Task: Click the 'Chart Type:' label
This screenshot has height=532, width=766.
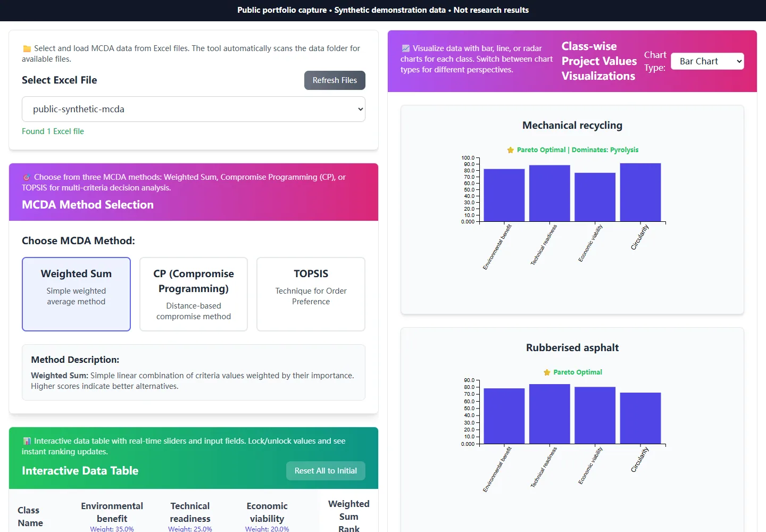Action: pyautogui.click(x=655, y=61)
